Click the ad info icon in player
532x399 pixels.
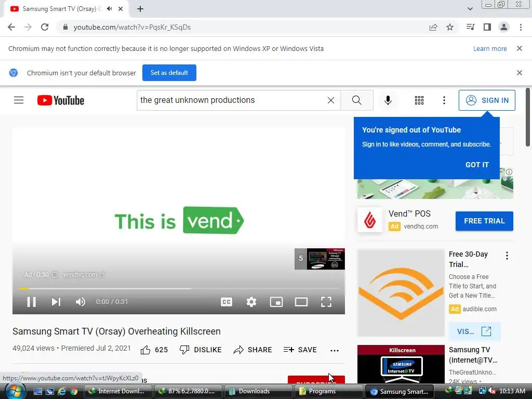coord(55,274)
